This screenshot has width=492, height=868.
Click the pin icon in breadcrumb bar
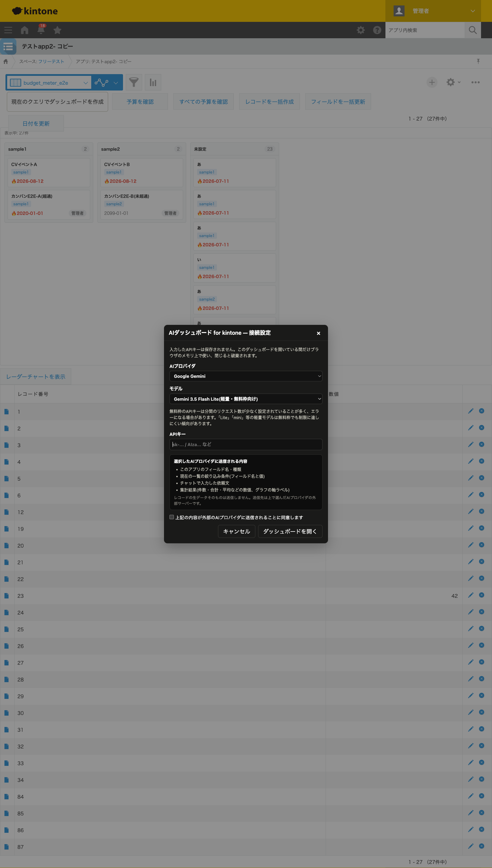tap(478, 61)
